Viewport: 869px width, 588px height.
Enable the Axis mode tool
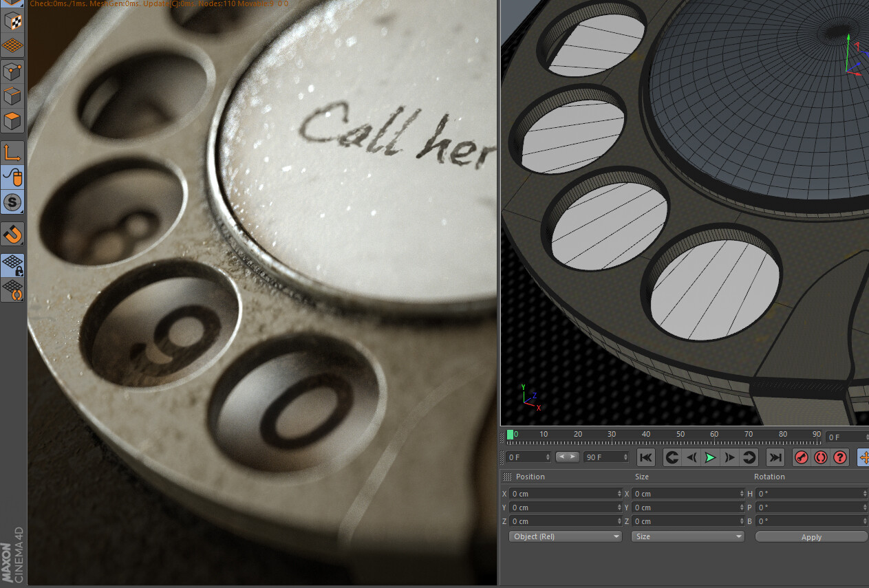tap(13, 152)
